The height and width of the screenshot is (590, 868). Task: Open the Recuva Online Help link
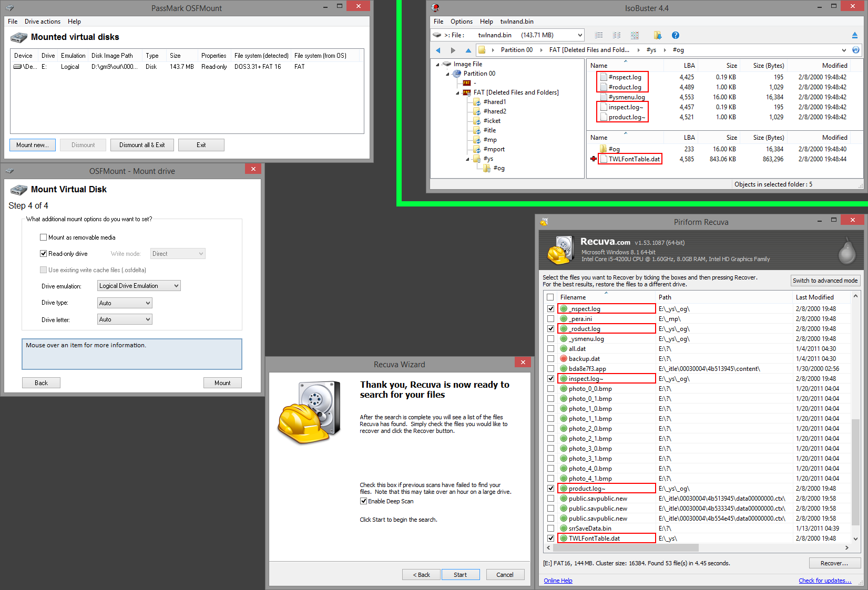[x=558, y=581]
